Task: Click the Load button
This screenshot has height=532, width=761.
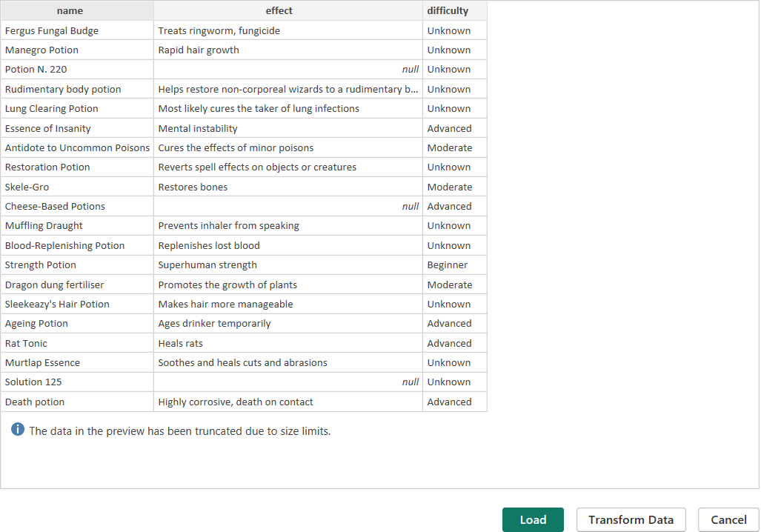Action: click(x=533, y=519)
